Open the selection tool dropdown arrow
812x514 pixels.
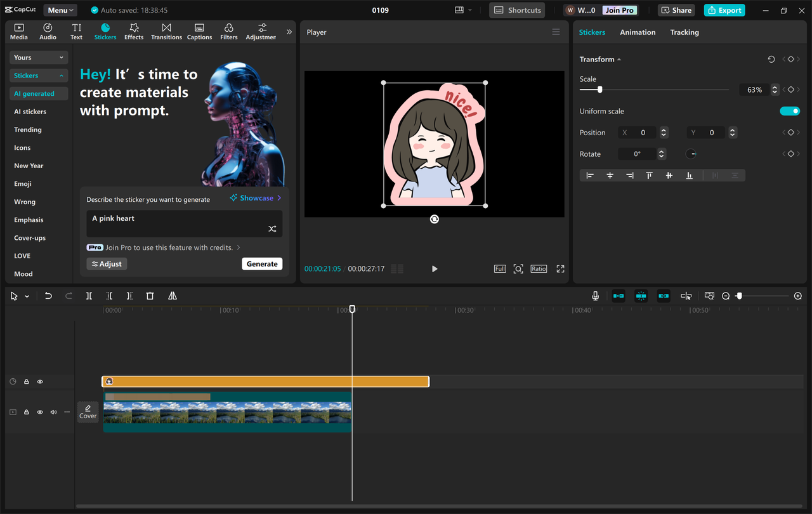pos(26,296)
